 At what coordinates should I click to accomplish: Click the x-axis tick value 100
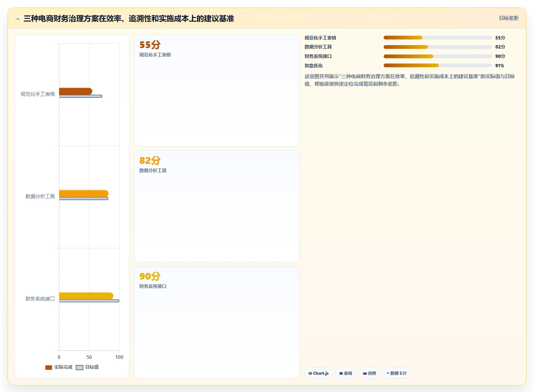click(x=119, y=357)
